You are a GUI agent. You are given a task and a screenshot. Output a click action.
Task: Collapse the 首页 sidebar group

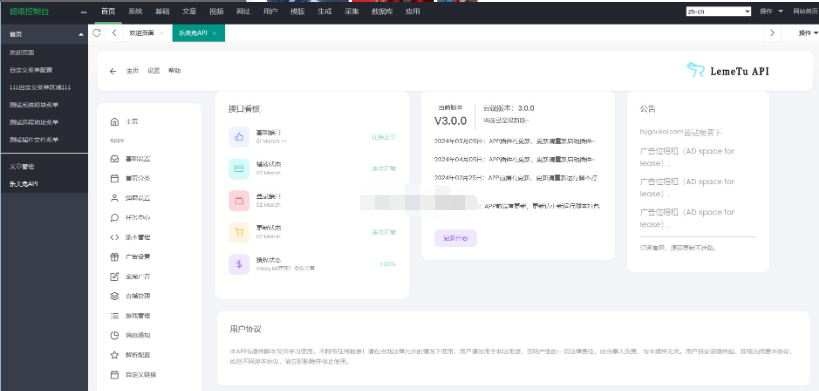coord(80,34)
